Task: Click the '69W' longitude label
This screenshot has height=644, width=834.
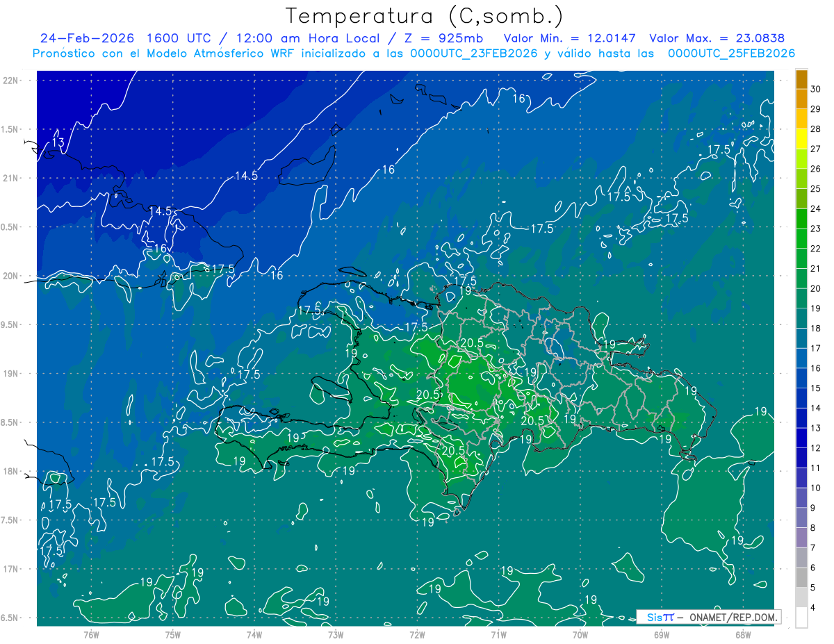Action: pyautogui.click(x=662, y=634)
